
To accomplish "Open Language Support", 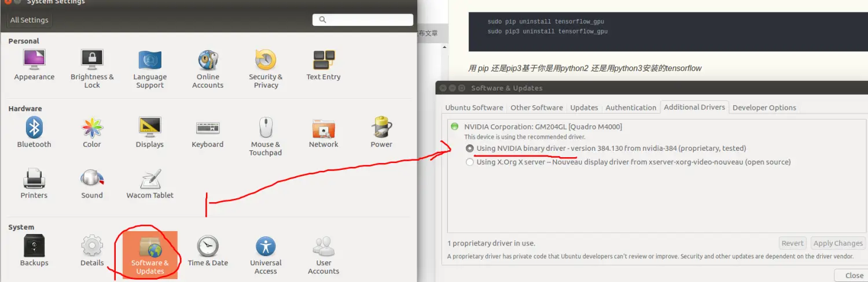I will click(150, 69).
